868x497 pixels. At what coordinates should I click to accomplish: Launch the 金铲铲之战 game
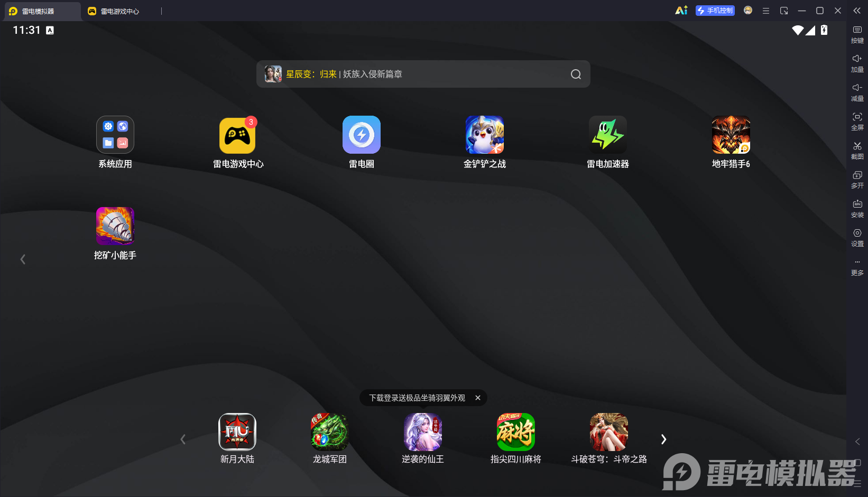(485, 135)
